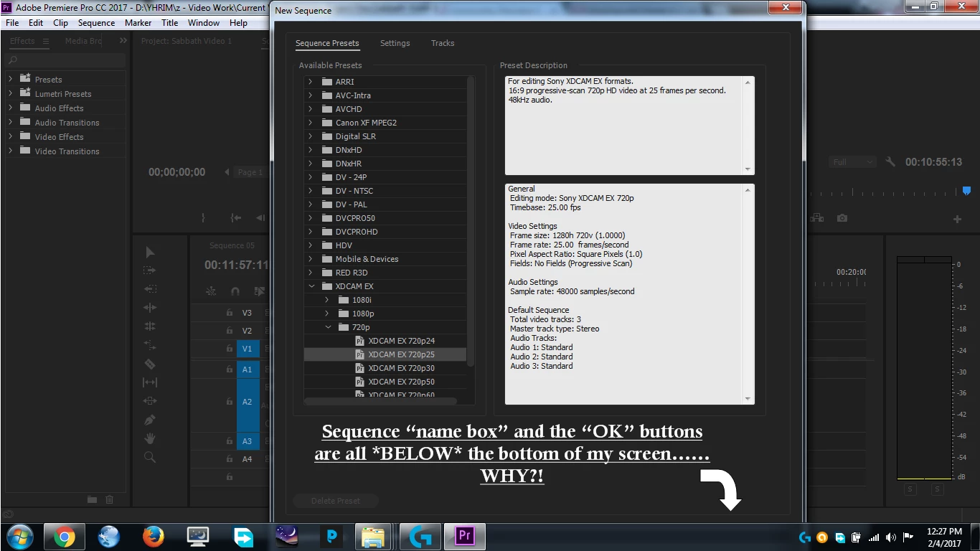Toggle lock on track V2
Image resolution: width=980 pixels, height=551 pixels.
click(230, 331)
